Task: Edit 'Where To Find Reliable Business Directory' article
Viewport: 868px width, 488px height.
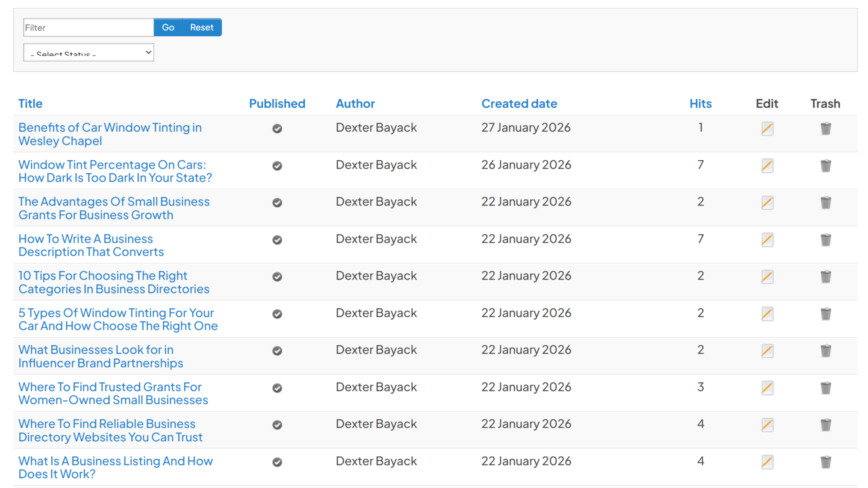Action: 767,425
